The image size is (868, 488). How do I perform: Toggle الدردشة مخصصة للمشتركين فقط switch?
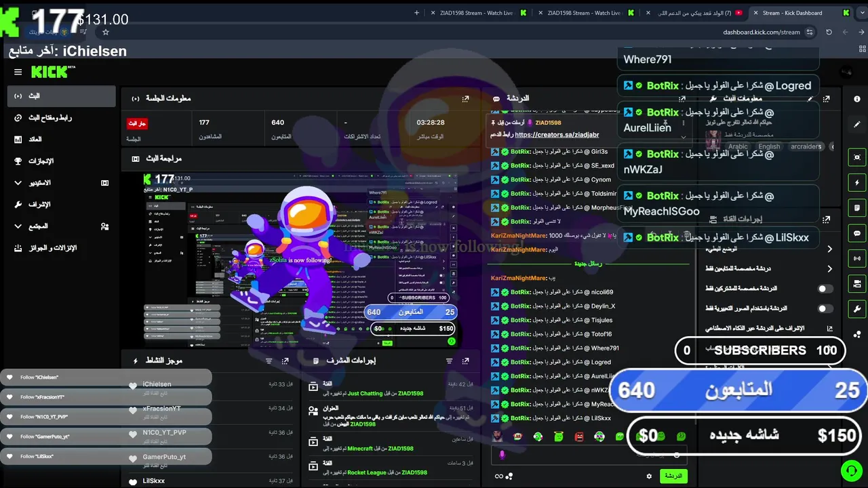[825, 289]
